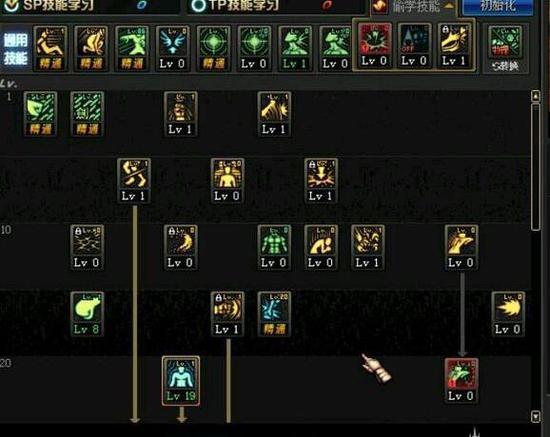Select the red explosion skill in top row
This screenshot has width=550, height=437.
tap(374, 46)
